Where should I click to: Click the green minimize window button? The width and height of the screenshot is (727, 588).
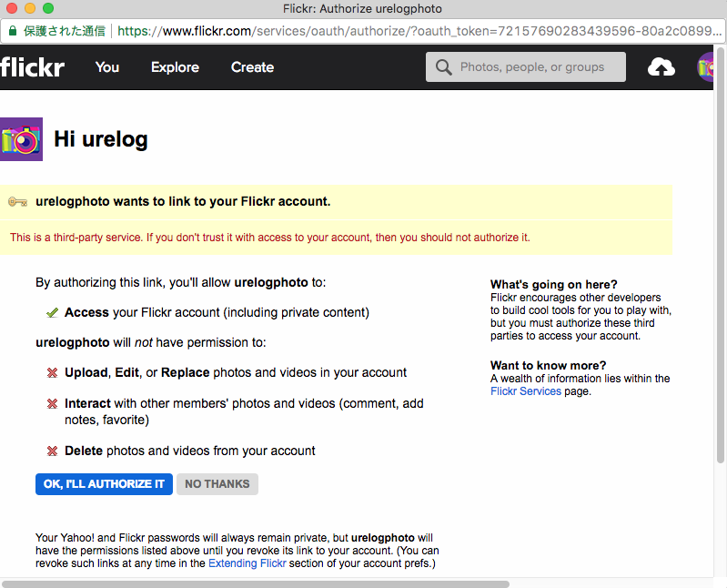coord(48,8)
